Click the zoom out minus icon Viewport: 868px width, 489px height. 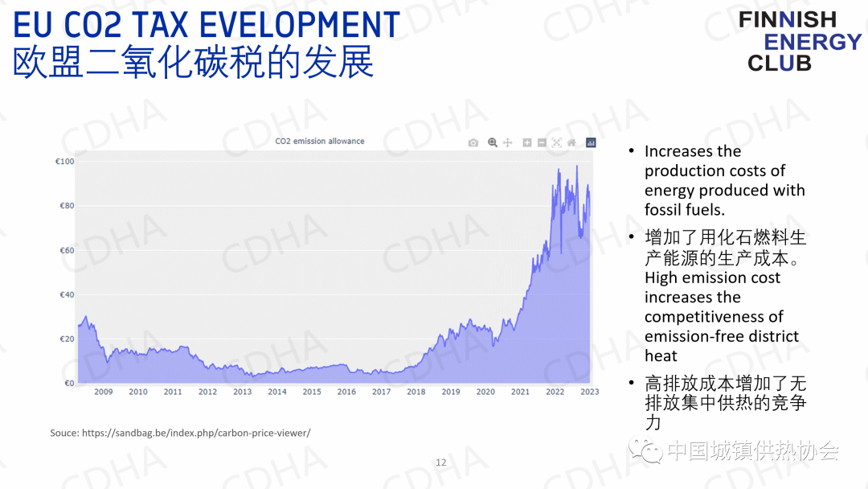click(x=542, y=142)
